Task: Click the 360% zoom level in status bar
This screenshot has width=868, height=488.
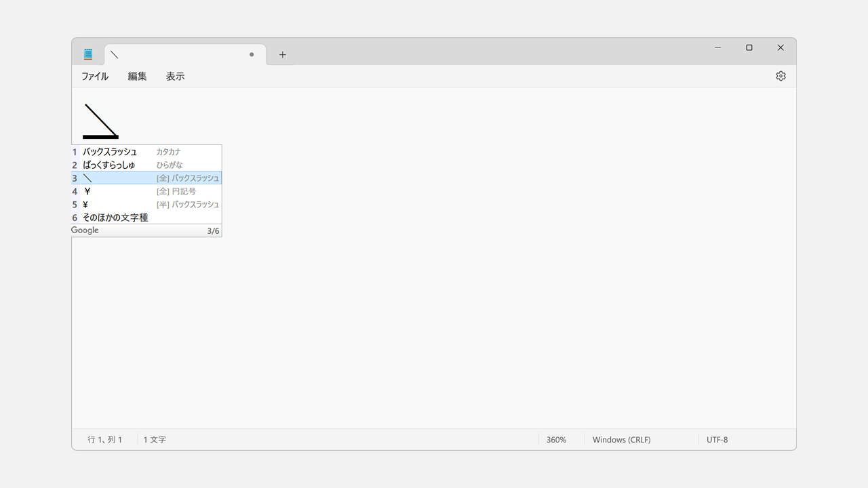Action: [556, 440]
